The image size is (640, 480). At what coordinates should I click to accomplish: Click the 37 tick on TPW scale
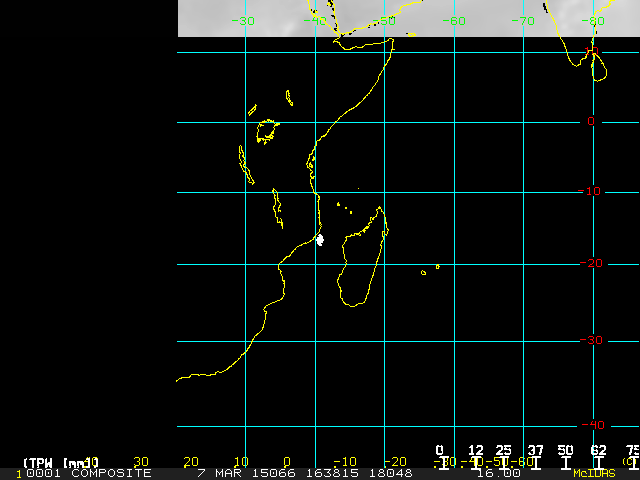tap(535, 451)
